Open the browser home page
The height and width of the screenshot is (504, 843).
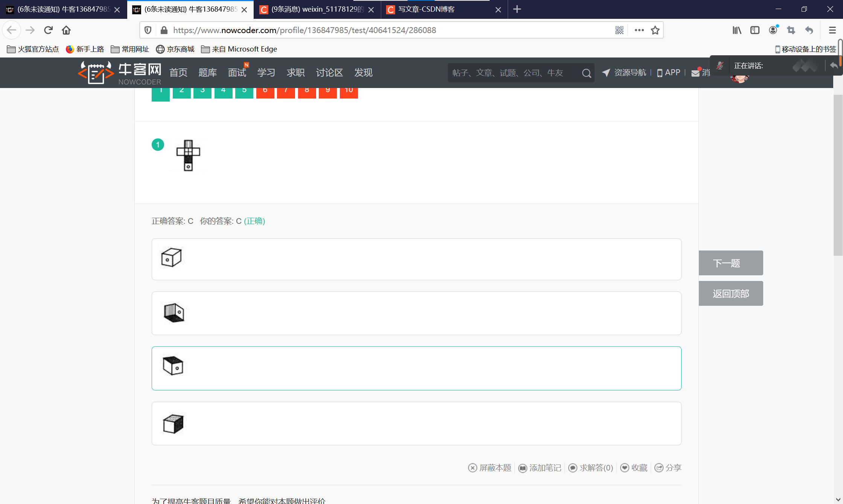point(66,30)
